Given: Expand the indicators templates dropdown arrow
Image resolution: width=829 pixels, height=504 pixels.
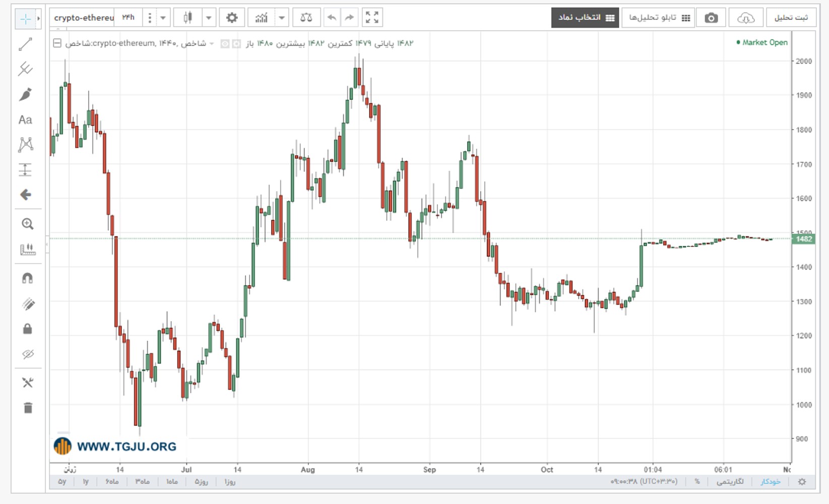Looking at the screenshot, I should click(282, 18).
